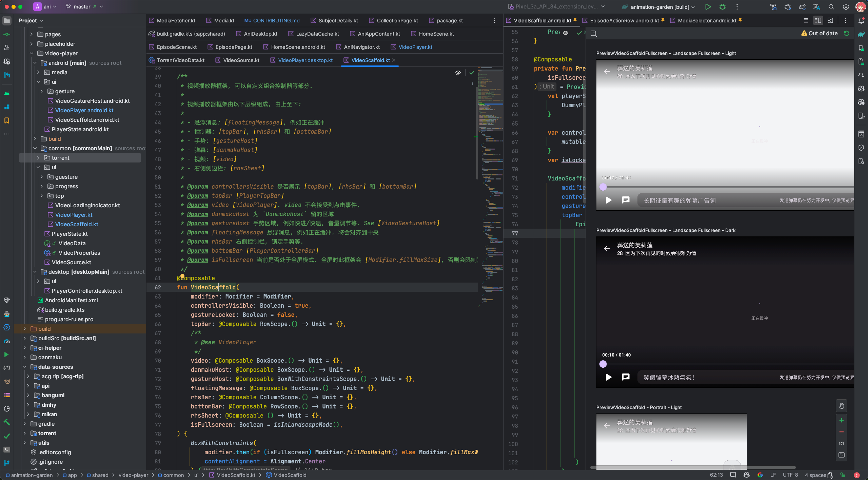The height and width of the screenshot is (480, 868).
Task: Click UTF-8 encoding in status bar
Action: (790, 475)
